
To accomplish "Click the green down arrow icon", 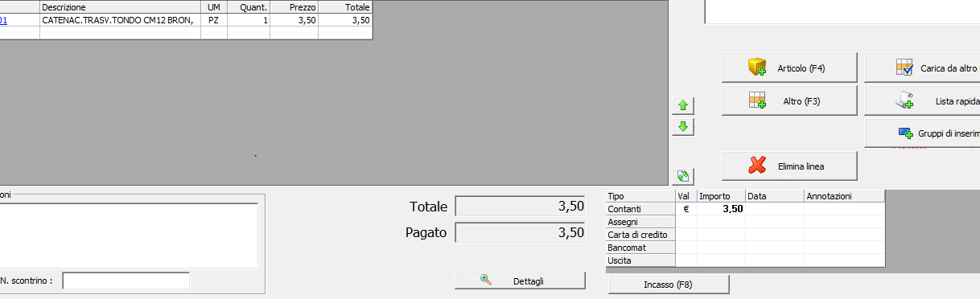I will tap(682, 126).
